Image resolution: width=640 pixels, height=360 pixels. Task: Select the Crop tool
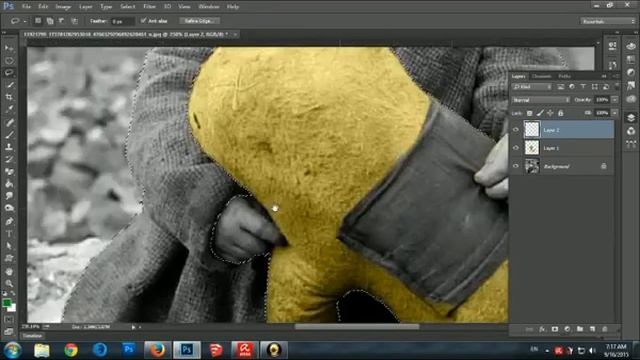(x=9, y=97)
